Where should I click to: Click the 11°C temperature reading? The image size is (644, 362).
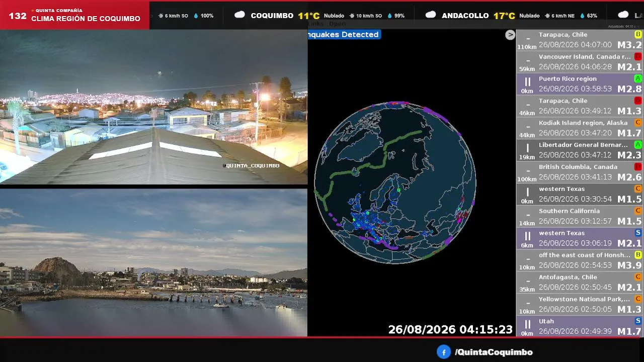(308, 16)
